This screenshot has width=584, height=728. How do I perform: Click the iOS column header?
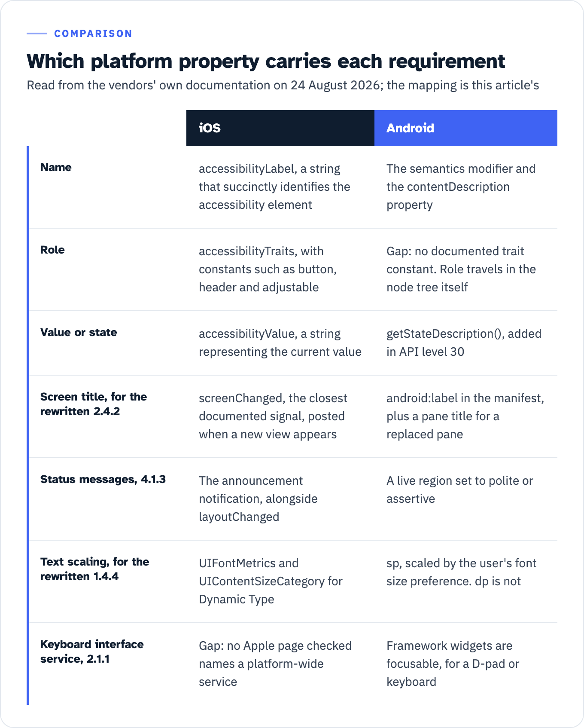tap(280, 128)
